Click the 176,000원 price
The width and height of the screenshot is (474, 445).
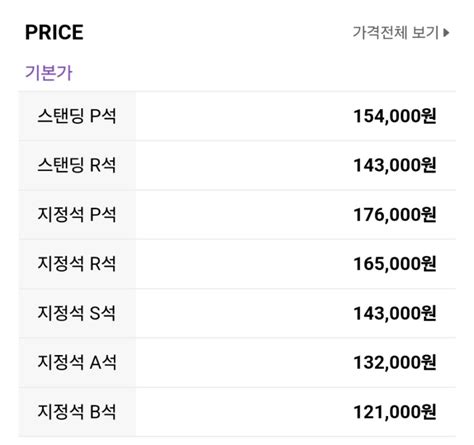395,214
